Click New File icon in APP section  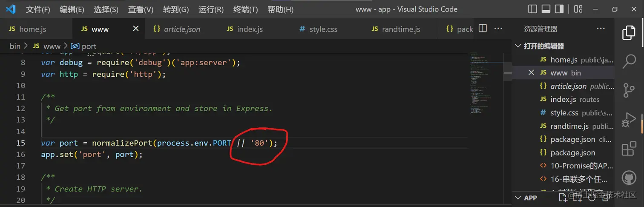(563, 197)
